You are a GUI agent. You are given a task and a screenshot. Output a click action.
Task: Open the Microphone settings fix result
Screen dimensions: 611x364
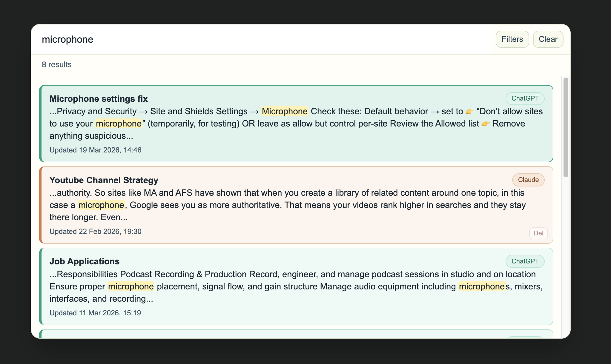[99, 99]
